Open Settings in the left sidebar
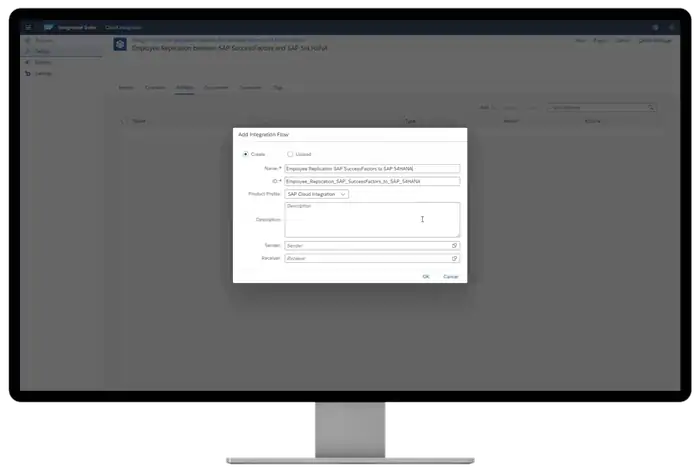Image resolution: width=700 pixels, height=474 pixels. [x=44, y=74]
